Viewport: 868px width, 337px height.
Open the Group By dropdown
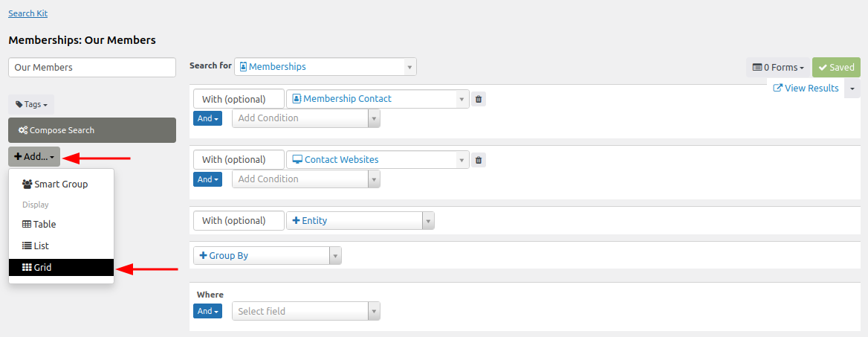click(267, 255)
